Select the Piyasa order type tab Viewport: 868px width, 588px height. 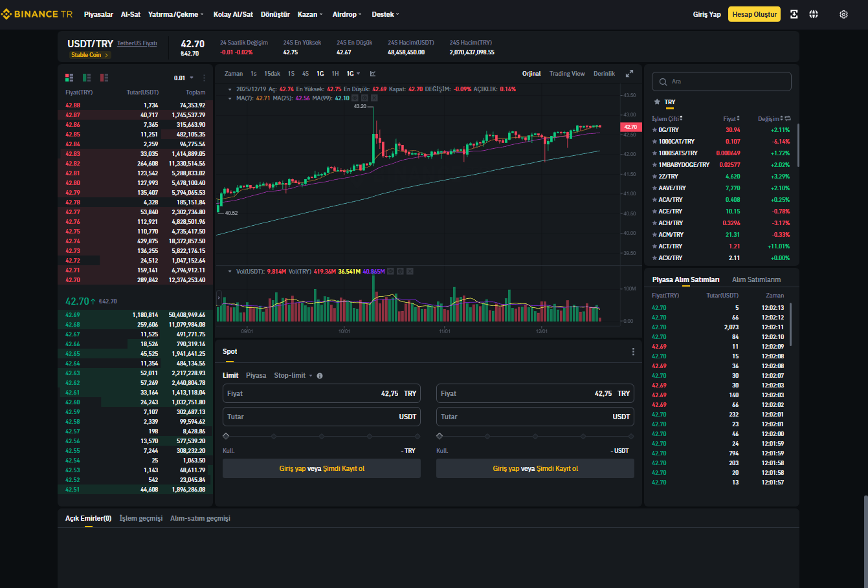256,376
